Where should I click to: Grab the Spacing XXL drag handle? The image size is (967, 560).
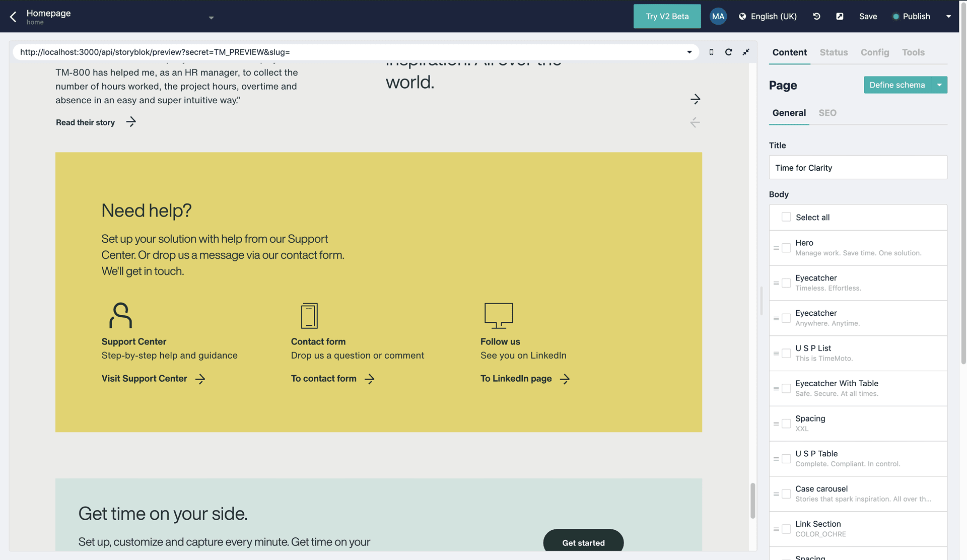click(776, 424)
